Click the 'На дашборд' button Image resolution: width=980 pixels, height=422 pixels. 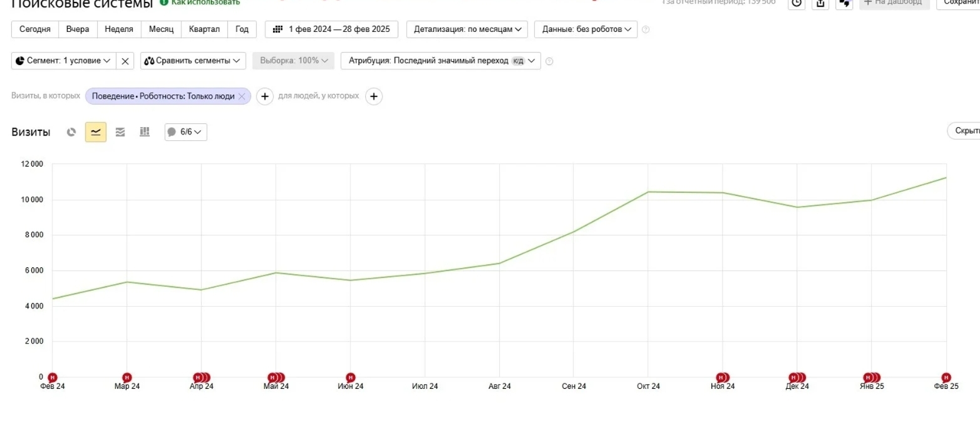click(x=894, y=3)
